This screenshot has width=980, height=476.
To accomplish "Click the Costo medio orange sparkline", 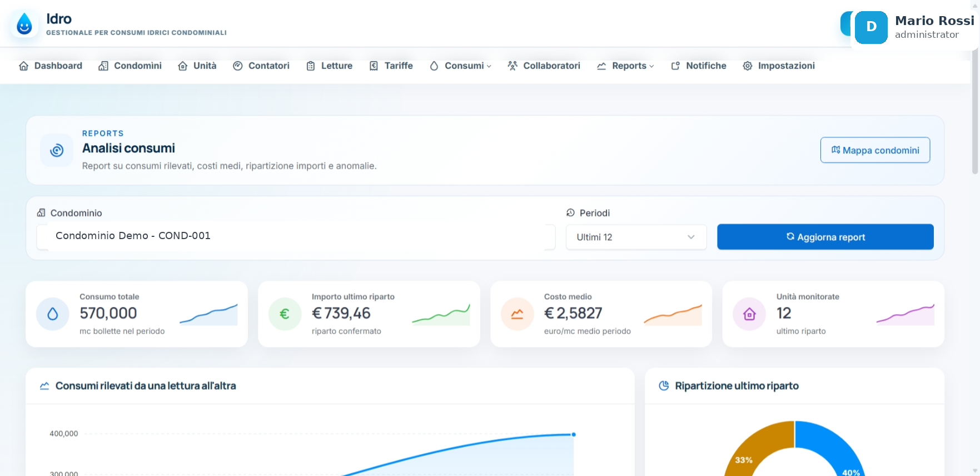I will pyautogui.click(x=673, y=314).
